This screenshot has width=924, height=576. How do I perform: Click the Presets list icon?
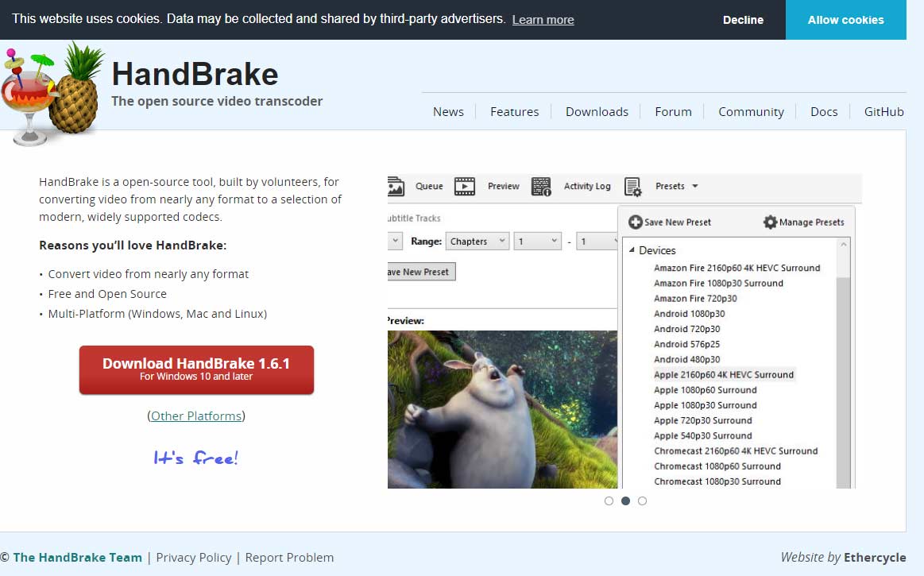(633, 186)
